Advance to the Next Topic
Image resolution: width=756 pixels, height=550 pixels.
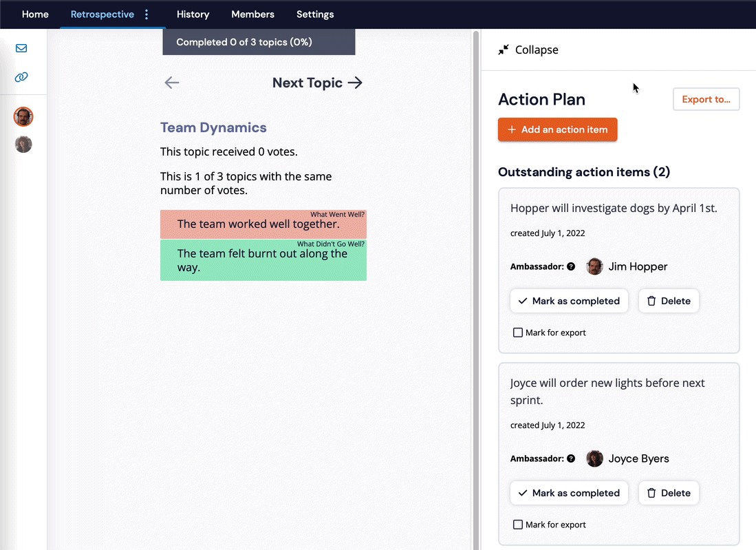[317, 83]
